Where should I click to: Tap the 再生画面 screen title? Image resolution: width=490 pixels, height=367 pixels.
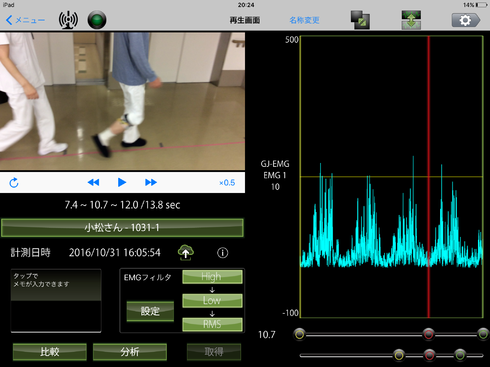[245, 20]
